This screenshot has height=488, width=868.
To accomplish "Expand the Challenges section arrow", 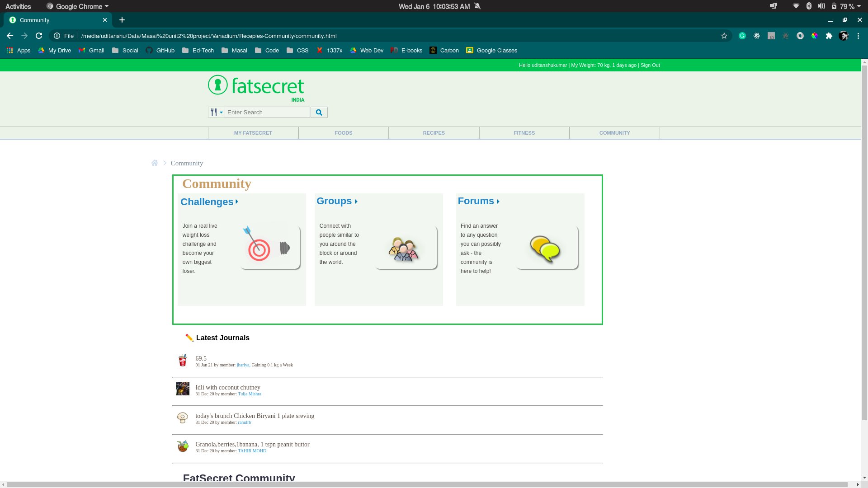I will pos(237,202).
